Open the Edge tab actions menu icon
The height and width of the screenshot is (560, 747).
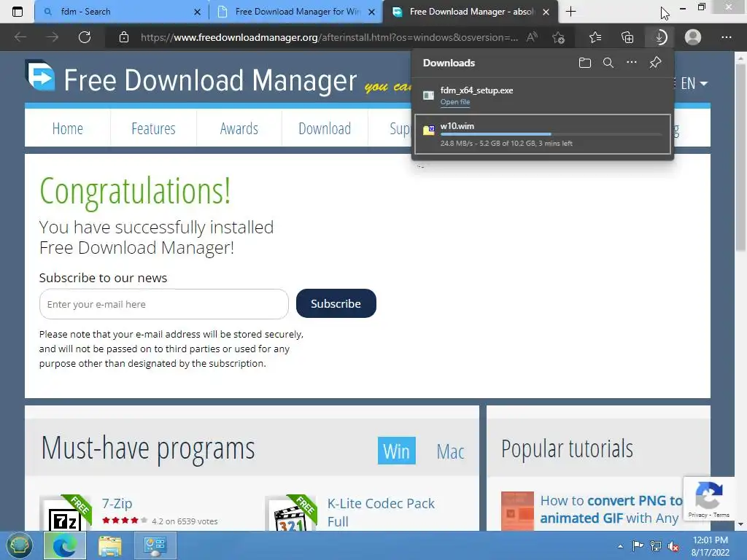point(18,12)
